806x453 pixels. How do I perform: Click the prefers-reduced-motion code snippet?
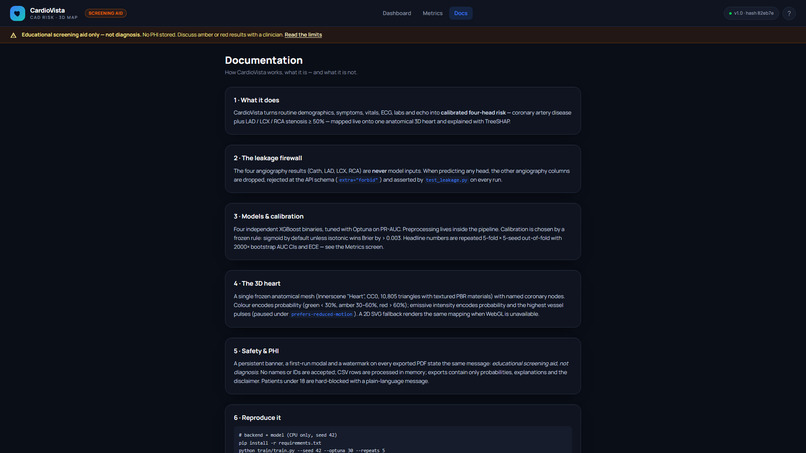(x=322, y=314)
